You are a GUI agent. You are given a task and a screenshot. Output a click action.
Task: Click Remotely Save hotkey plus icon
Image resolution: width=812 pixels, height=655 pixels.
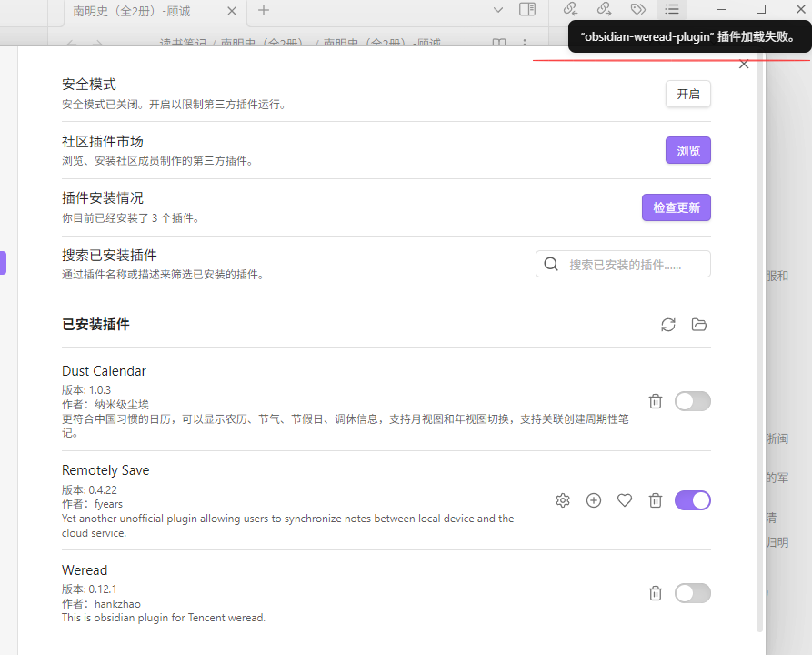594,500
